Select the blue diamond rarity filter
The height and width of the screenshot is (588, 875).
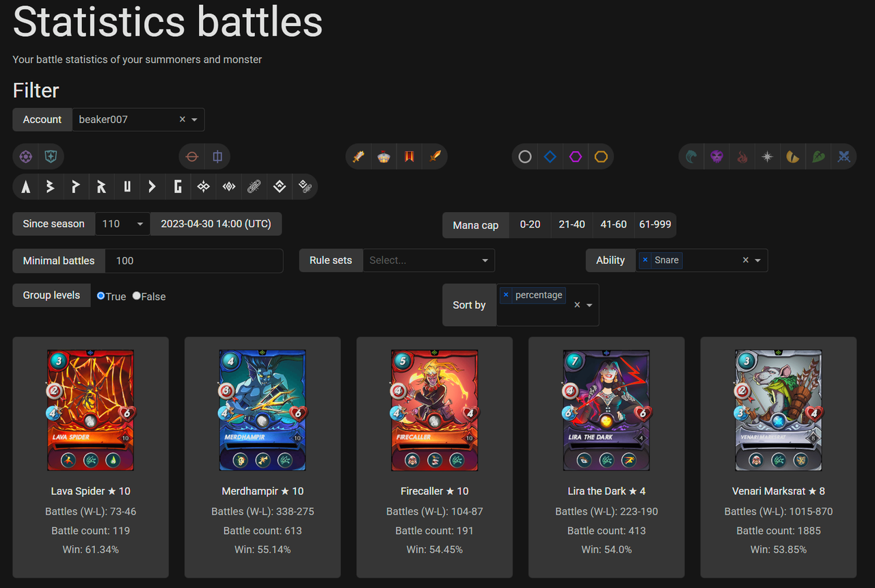click(x=550, y=157)
